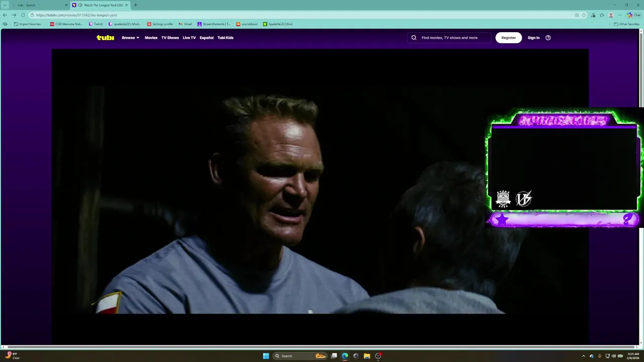This screenshot has height=362, width=644.
Task: Refresh the current page
Action: coord(23,15)
